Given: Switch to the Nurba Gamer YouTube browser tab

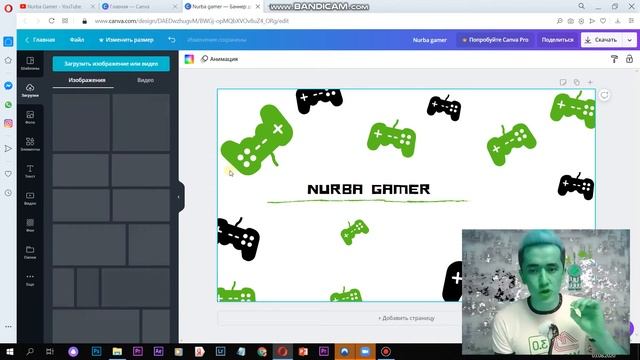Looking at the screenshot, I should [x=55, y=7].
